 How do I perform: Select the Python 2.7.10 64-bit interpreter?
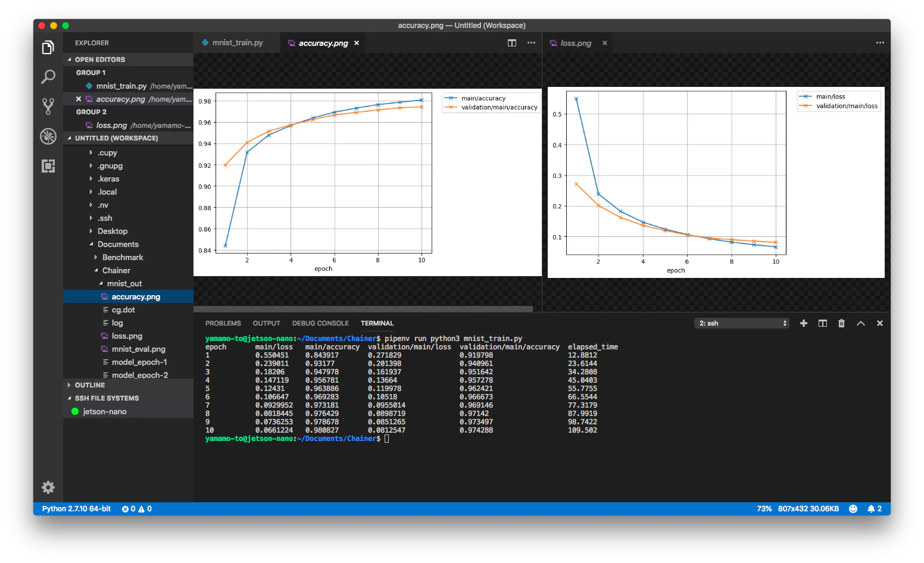pyautogui.click(x=76, y=509)
